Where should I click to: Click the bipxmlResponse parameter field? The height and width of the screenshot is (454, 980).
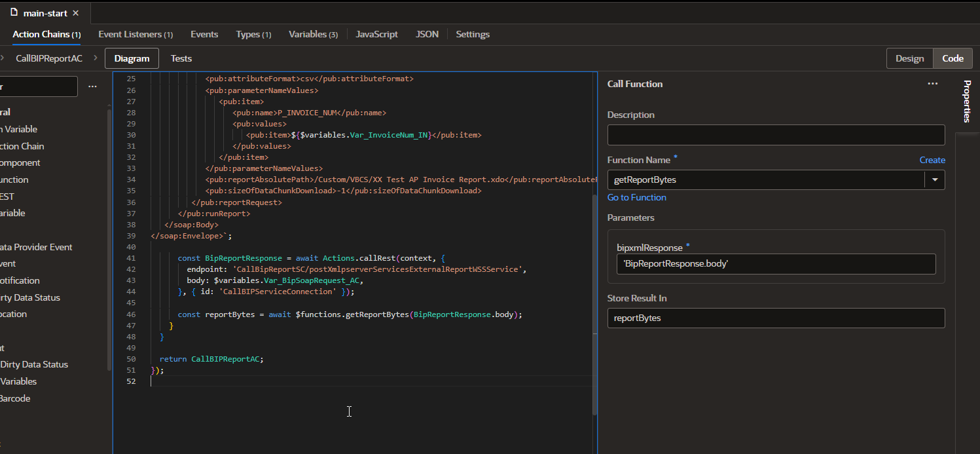coord(776,264)
